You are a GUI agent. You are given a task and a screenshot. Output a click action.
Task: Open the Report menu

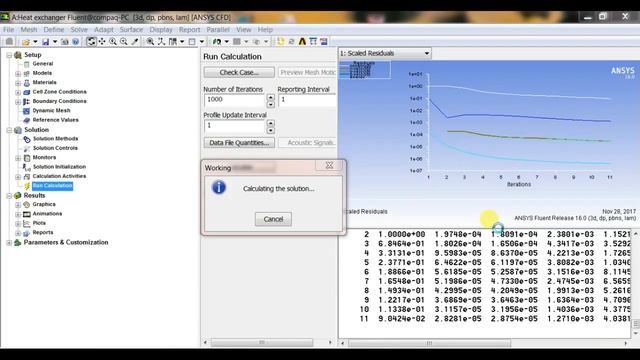tap(189, 30)
